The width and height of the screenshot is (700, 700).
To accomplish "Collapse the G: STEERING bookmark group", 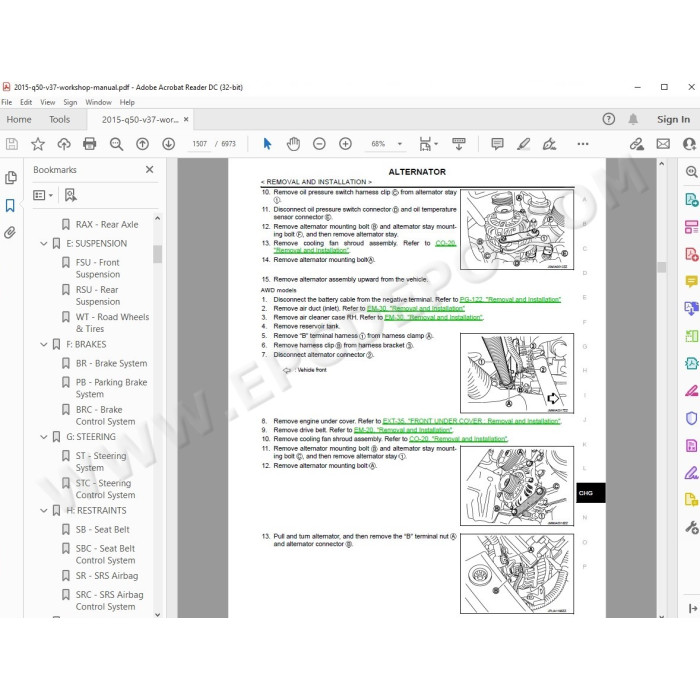I will coord(44,437).
